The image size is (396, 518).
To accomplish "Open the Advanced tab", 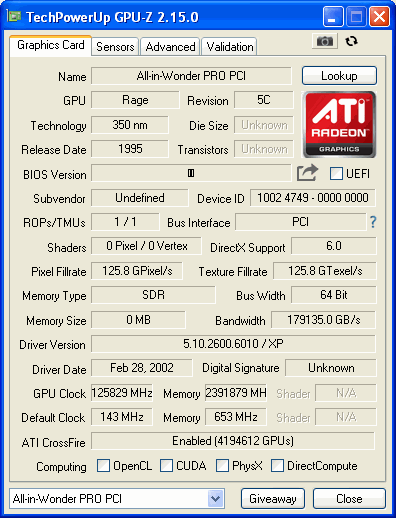I will [x=170, y=47].
